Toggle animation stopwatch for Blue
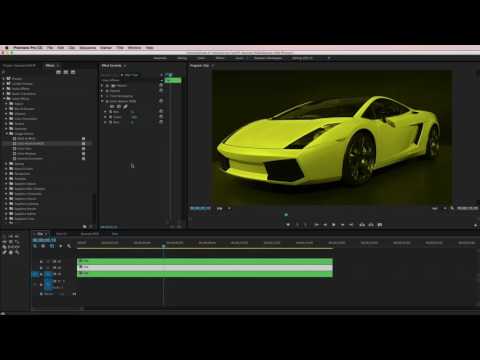This screenshot has height=360, width=480. [x=110, y=122]
